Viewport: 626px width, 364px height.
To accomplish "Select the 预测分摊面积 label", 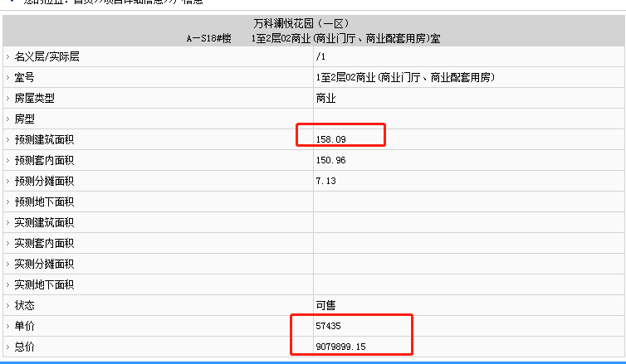I will 44,181.
